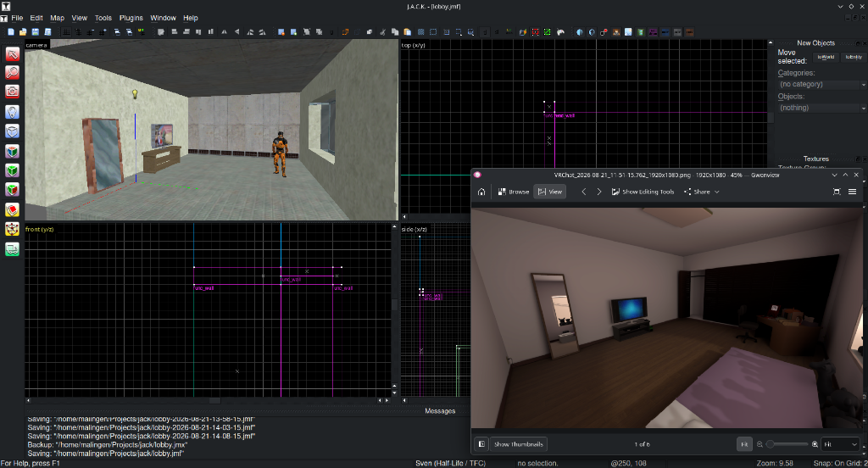
Task: Open the Categories dropdown
Action: click(821, 84)
